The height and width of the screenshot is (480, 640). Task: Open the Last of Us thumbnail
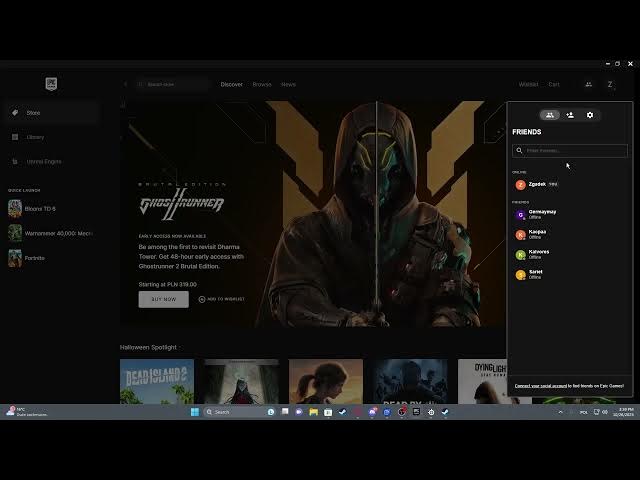tap(326, 382)
